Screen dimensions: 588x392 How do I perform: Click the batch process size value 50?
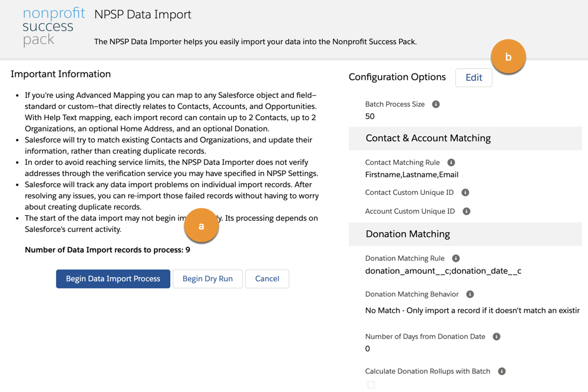(369, 116)
